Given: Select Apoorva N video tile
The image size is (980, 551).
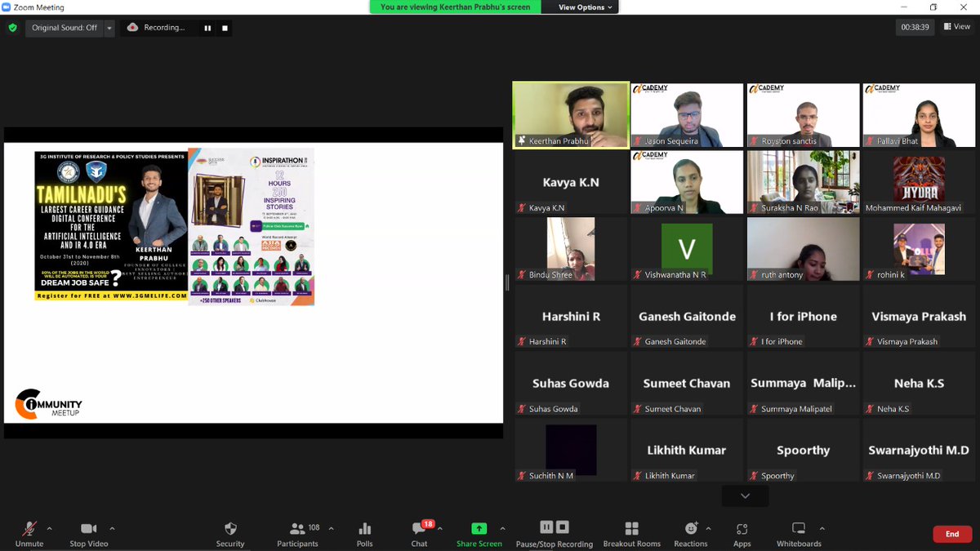Looking at the screenshot, I should pos(687,182).
